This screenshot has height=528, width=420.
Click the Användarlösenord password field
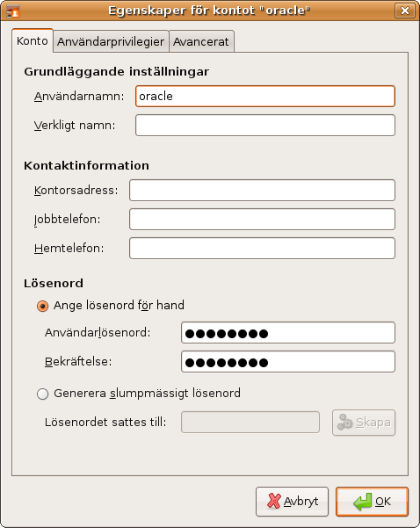coord(288,333)
